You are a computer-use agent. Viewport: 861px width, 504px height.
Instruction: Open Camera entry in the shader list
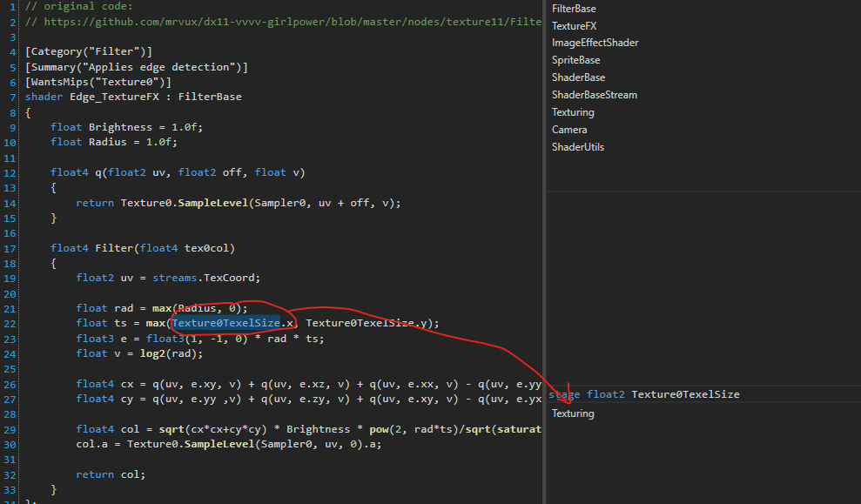[x=568, y=130]
